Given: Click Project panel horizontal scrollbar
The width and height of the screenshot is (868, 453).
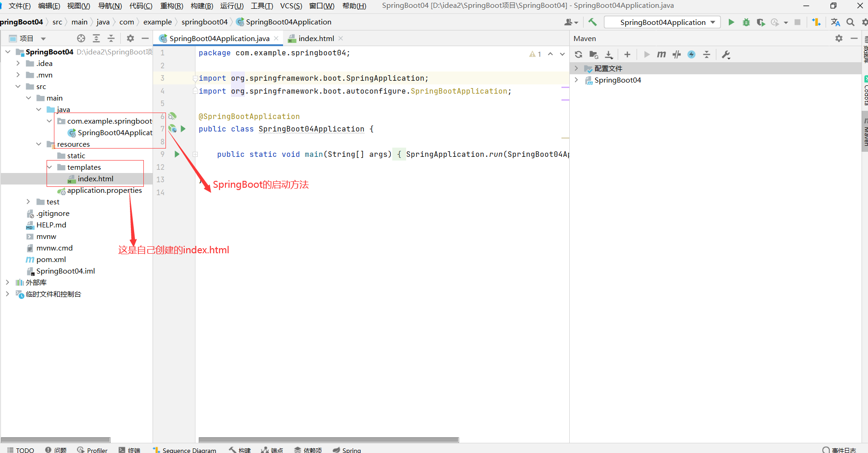Looking at the screenshot, I should click(55, 440).
